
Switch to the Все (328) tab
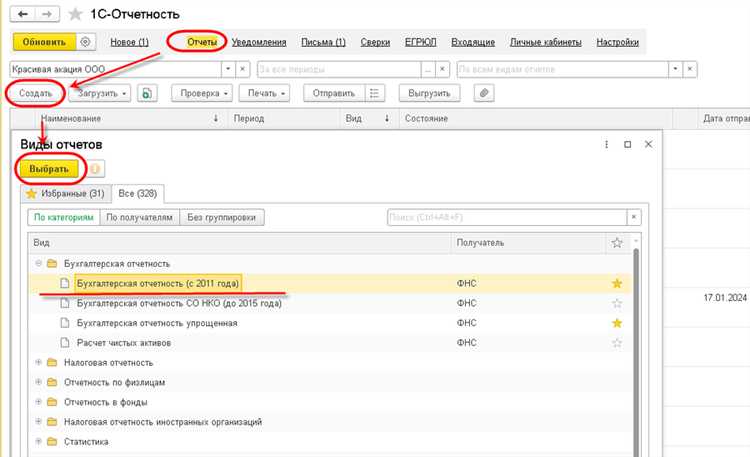pos(138,194)
